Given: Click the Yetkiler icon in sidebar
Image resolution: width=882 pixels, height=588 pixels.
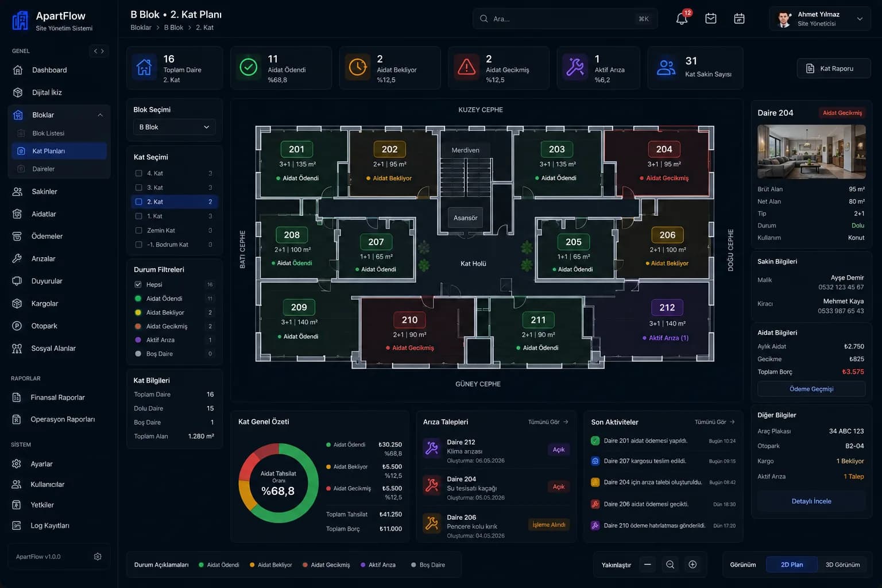Looking at the screenshot, I should point(17,505).
